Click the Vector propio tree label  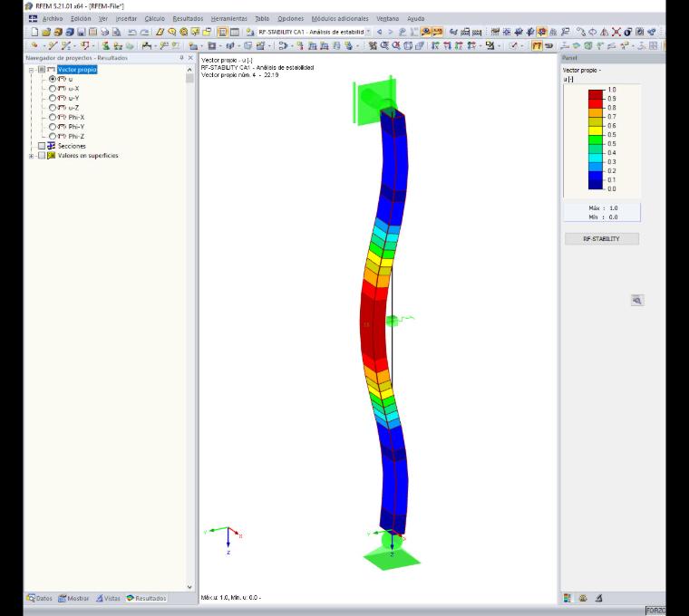(77, 70)
